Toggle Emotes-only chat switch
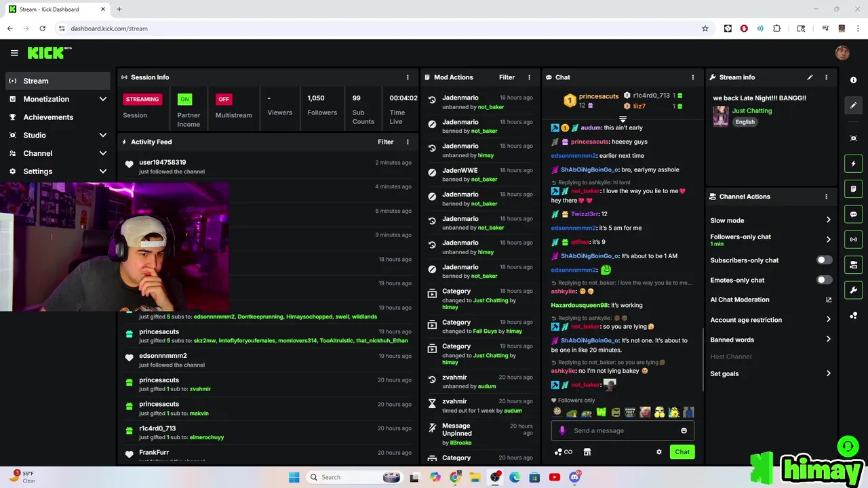Viewport: 868px width, 488px height. pyautogui.click(x=824, y=280)
